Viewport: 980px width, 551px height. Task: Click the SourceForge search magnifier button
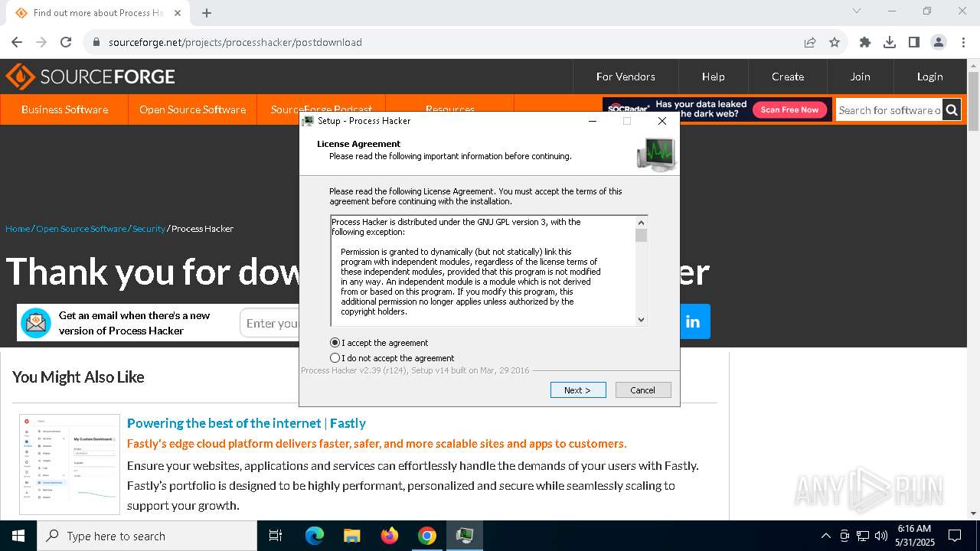(x=952, y=110)
